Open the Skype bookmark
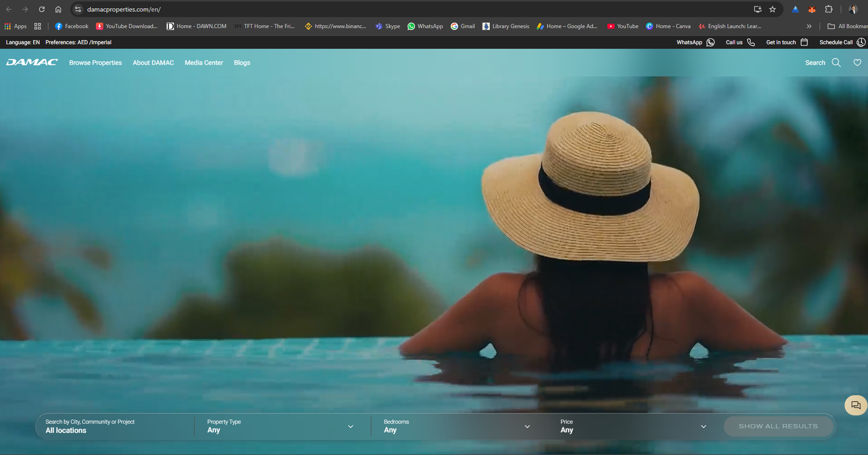This screenshot has height=455, width=868. click(388, 26)
